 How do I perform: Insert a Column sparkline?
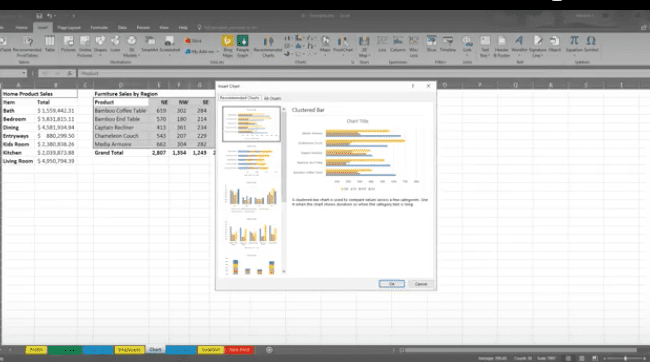[398, 44]
